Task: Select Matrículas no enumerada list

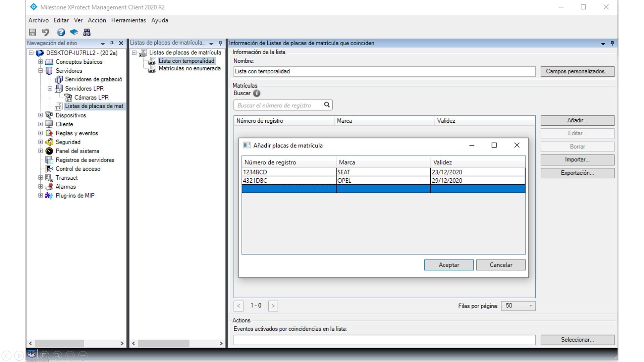Action: (190, 68)
